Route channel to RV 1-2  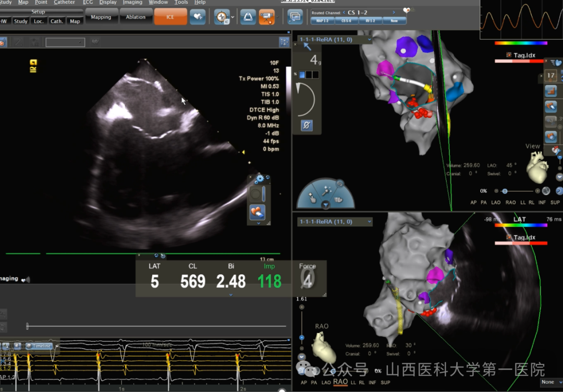(370, 21)
